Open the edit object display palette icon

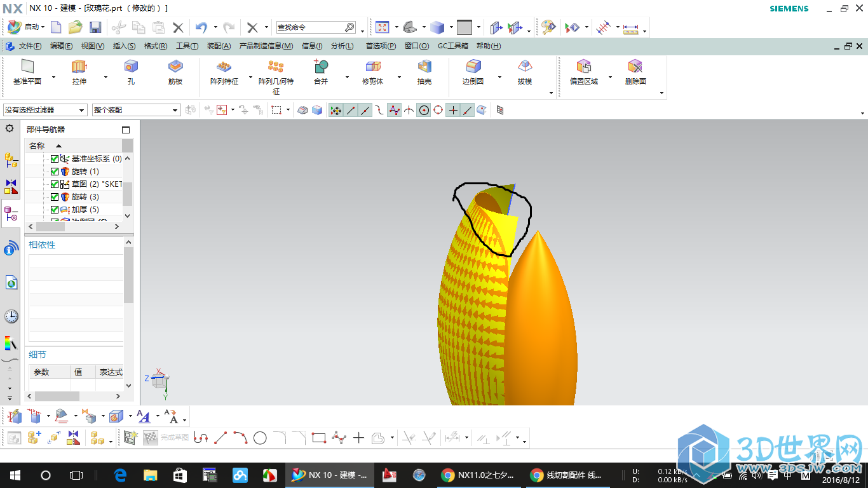[548, 27]
